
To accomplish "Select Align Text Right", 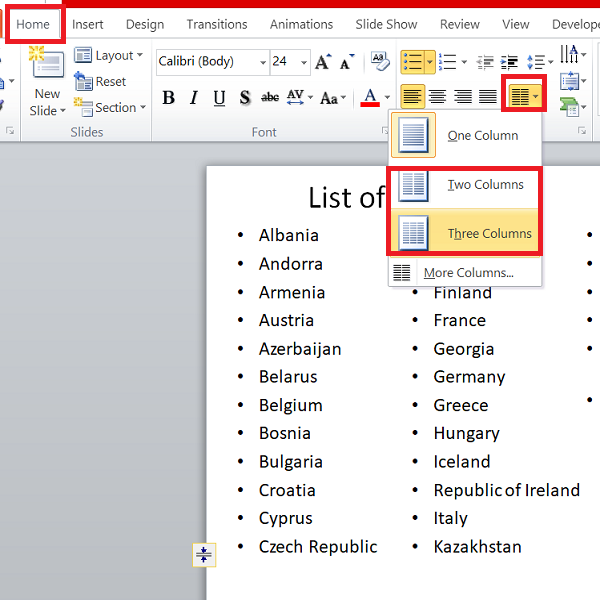I will (463, 96).
